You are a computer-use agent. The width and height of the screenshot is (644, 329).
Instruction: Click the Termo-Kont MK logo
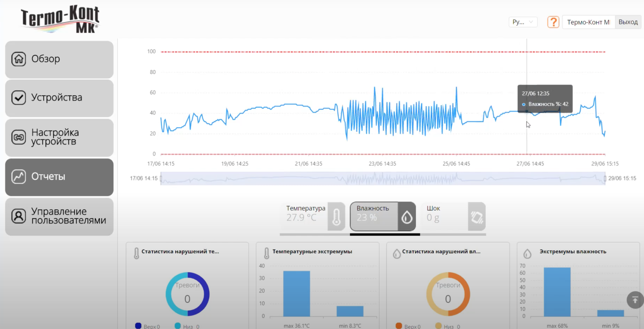coord(60,19)
